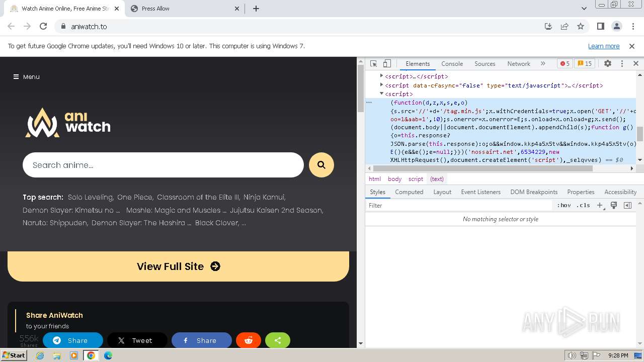
Task: Open the ellipsis actions for selected node
Action: pyautogui.click(x=369, y=102)
